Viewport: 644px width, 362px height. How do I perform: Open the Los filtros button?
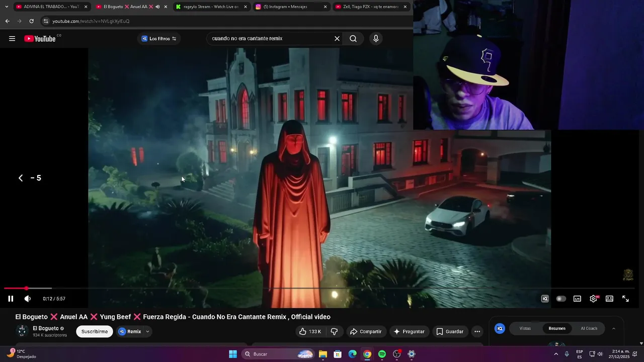pos(159,39)
